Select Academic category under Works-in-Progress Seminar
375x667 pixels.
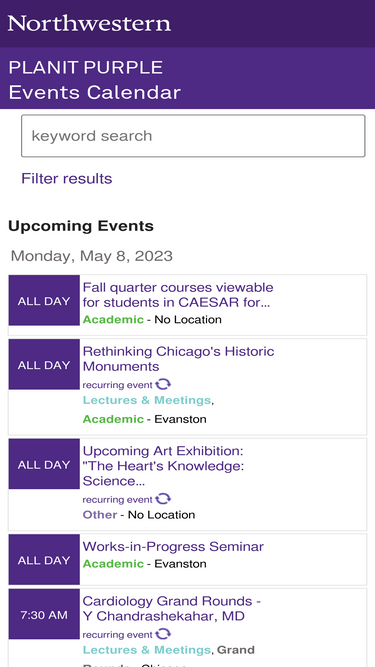(113, 564)
